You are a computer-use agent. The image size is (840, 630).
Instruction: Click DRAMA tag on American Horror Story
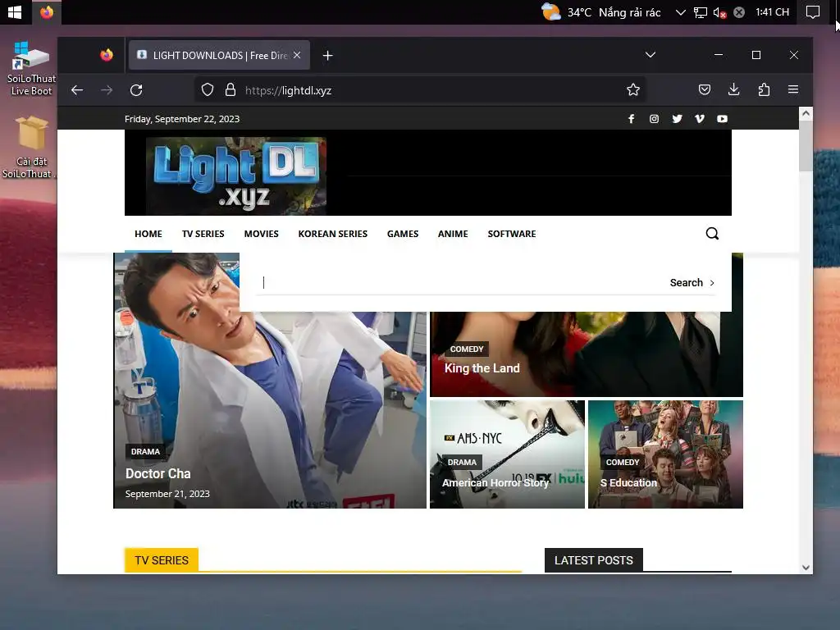(x=462, y=463)
